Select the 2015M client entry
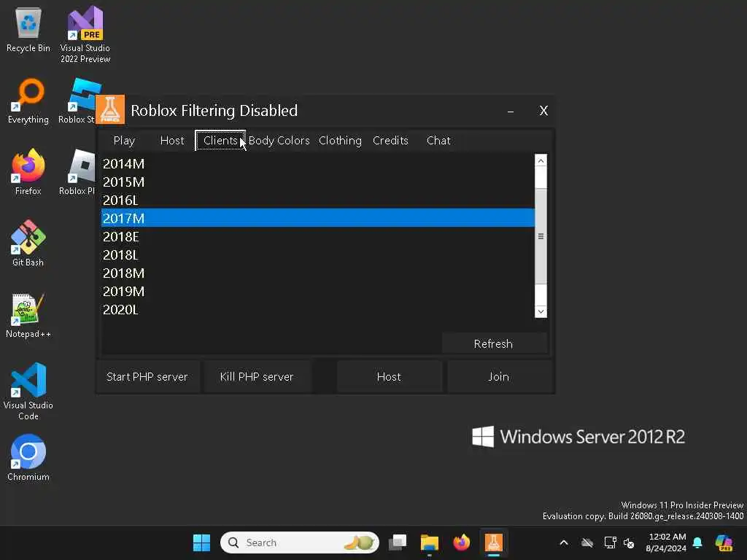Image resolution: width=747 pixels, height=560 pixels. click(x=318, y=182)
